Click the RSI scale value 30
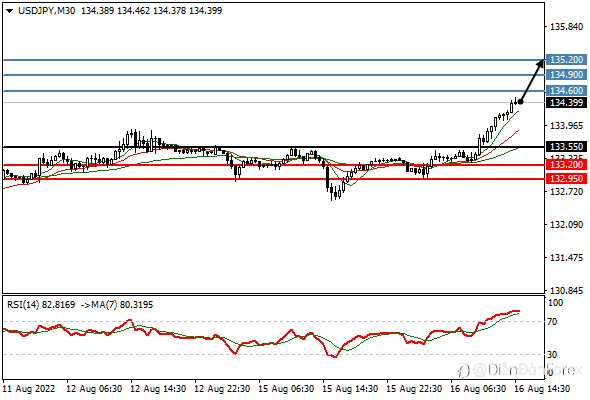 [552, 354]
